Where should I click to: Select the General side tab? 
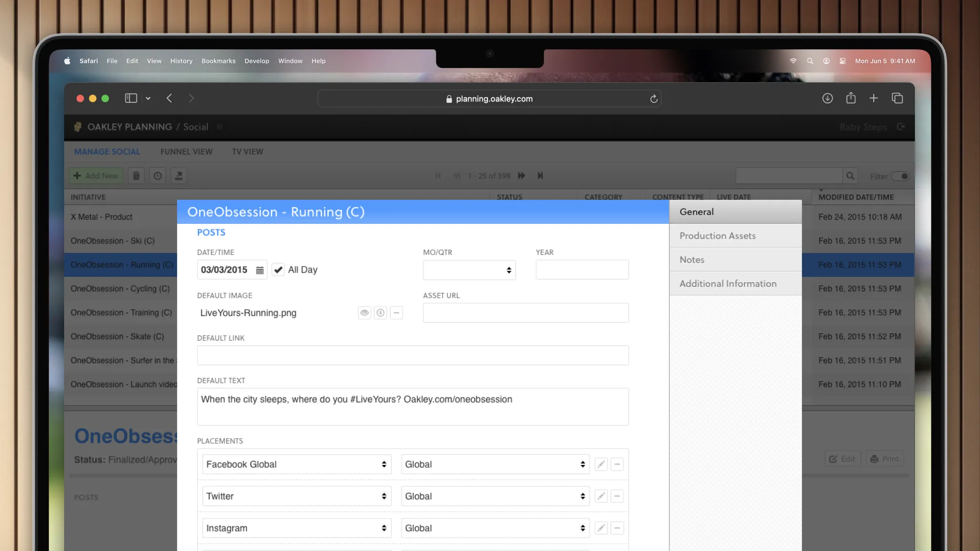click(735, 212)
